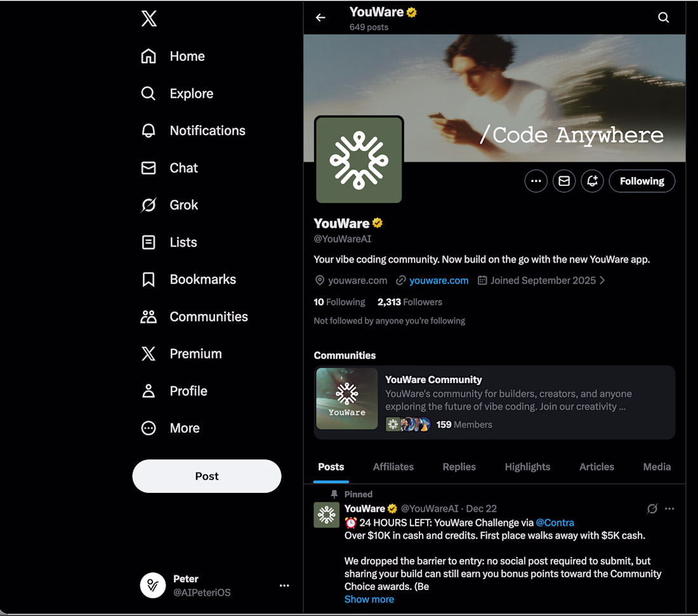698x616 pixels.
Task: Open Grok from the sidebar
Action: [x=169, y=205]
